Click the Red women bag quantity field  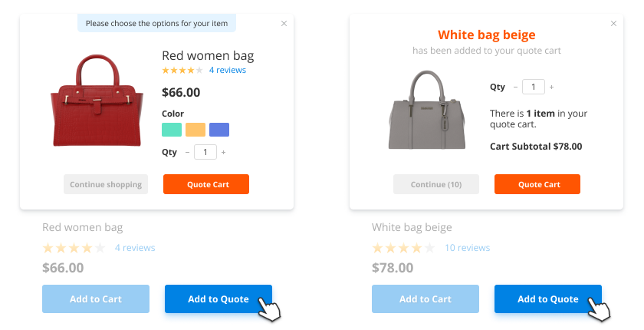coord(205,152)
